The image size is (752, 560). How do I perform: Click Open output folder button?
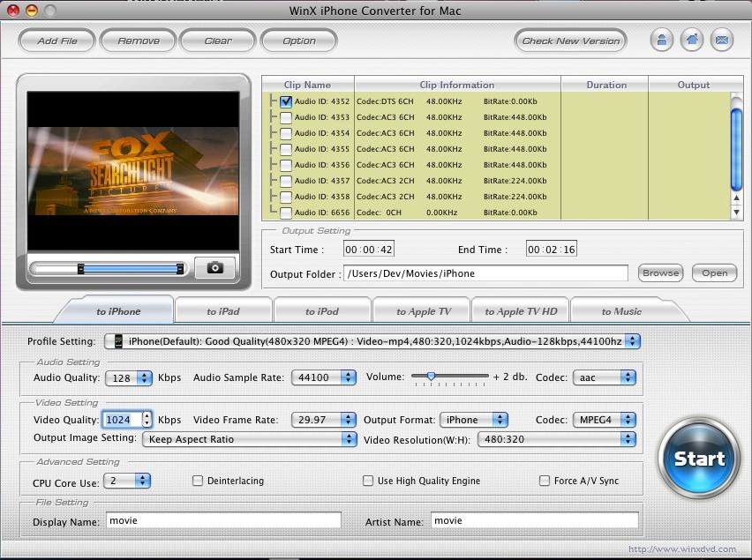click(x=715, y=273)
